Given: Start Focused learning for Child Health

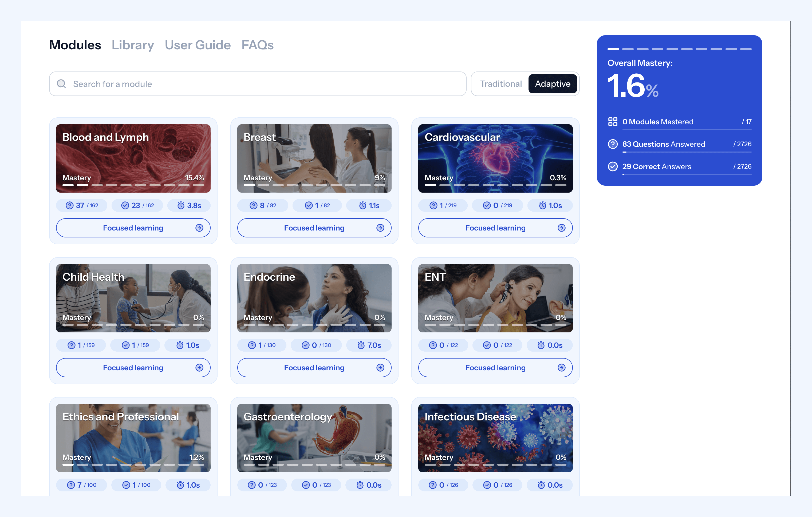Looking at the screenshot, I should click(133, 368).
